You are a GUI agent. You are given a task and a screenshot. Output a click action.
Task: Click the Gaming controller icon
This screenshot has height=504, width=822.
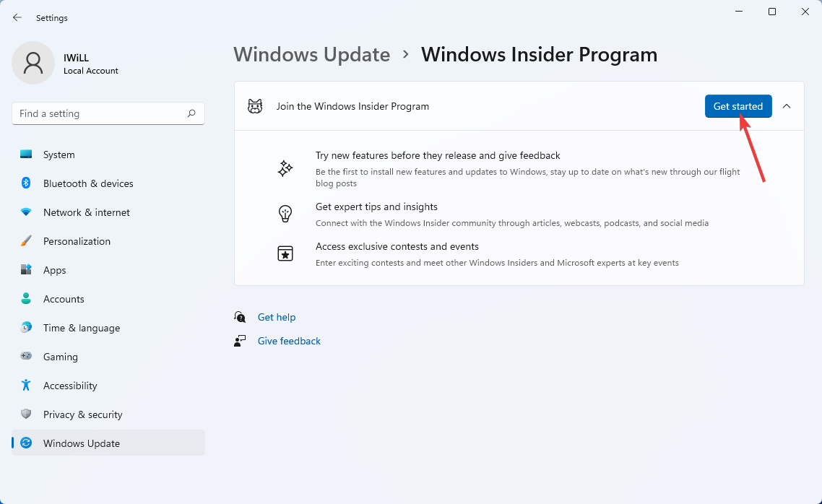pyautogui.click(x=26, y=356)
